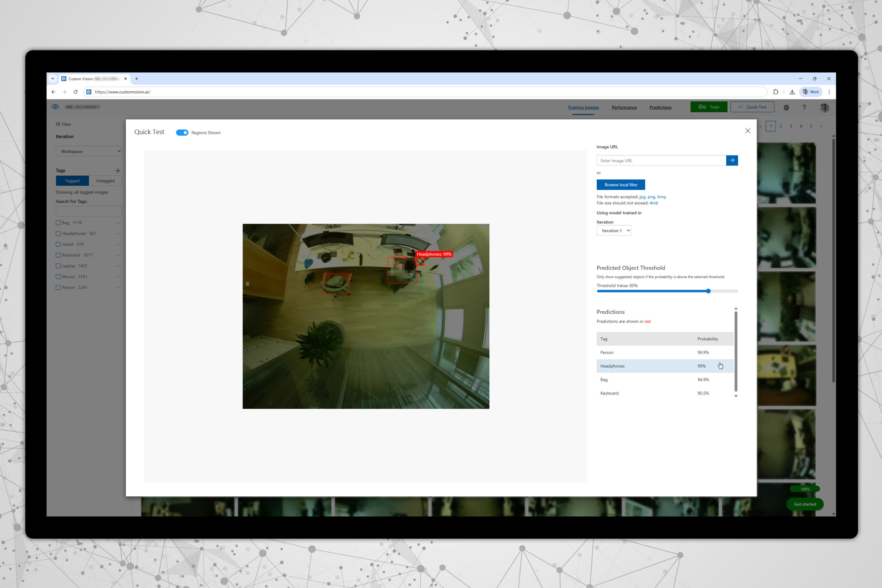Adjust the threshold value slider handle

708,291
